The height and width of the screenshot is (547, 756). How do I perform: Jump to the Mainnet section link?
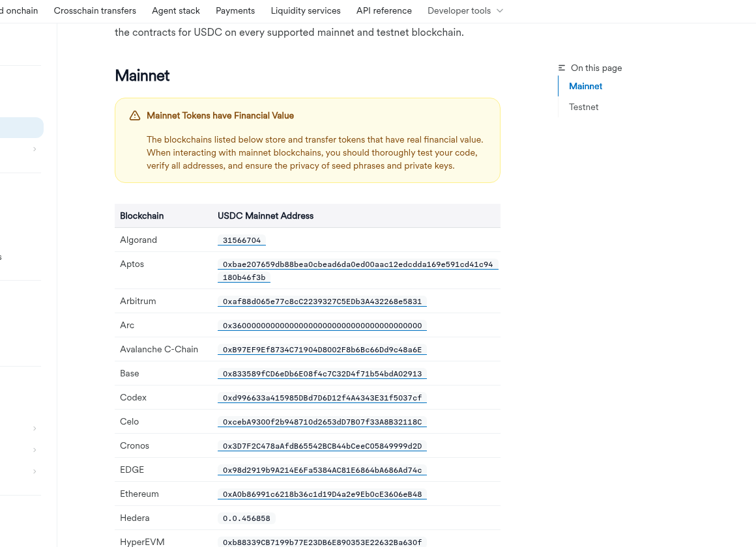(x=585, y=86)
